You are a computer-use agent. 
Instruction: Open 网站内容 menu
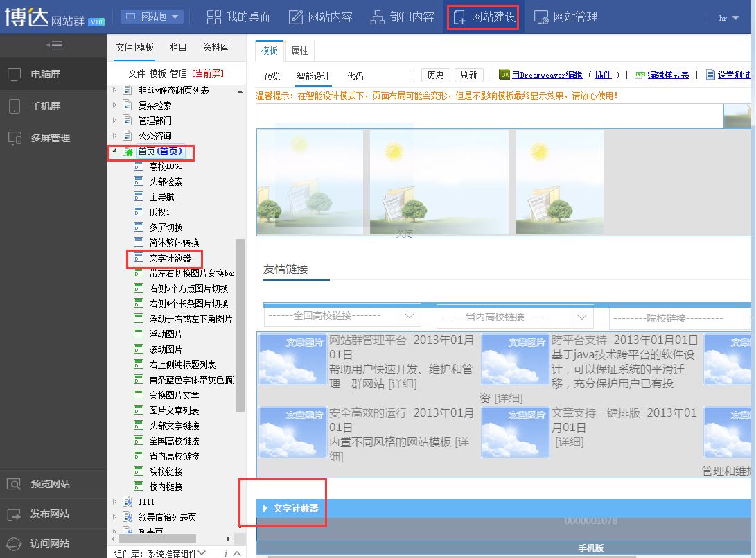tap(321, 17)
